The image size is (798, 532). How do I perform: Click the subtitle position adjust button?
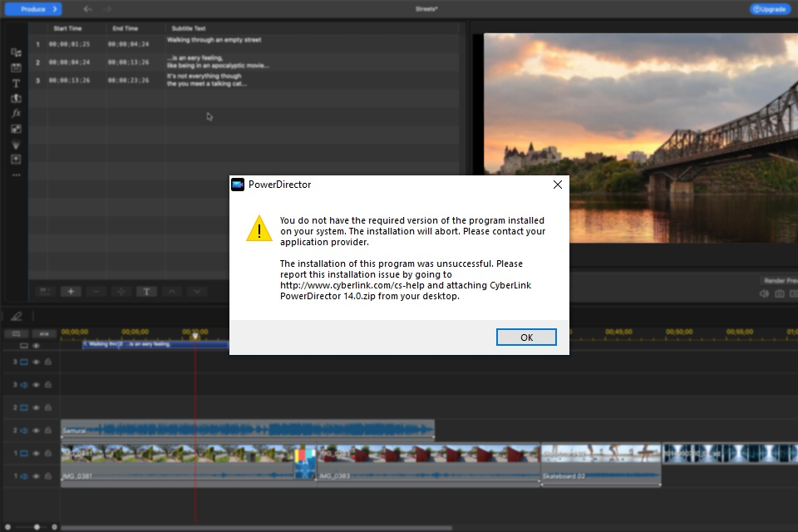tap(121, 291)
